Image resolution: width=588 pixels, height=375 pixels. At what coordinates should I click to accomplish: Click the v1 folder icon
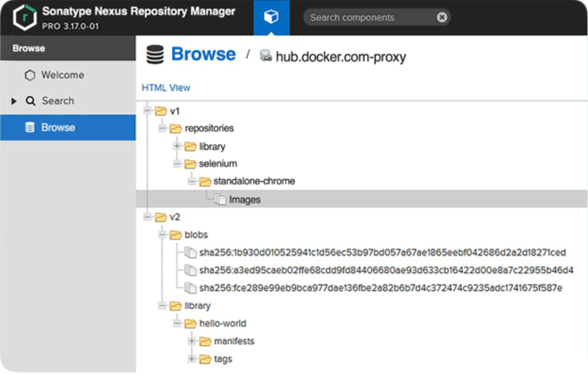click(161, 111)
